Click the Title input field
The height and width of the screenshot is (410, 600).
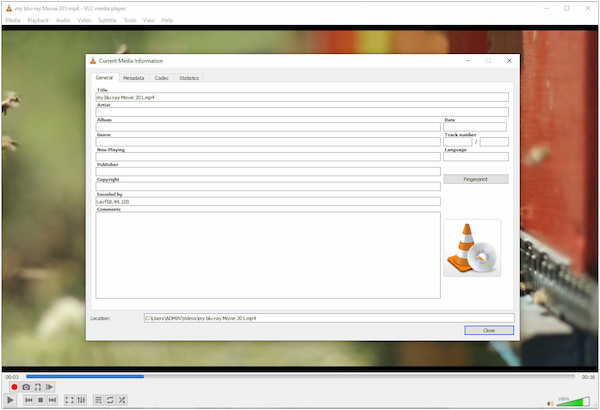click(302, 97)
